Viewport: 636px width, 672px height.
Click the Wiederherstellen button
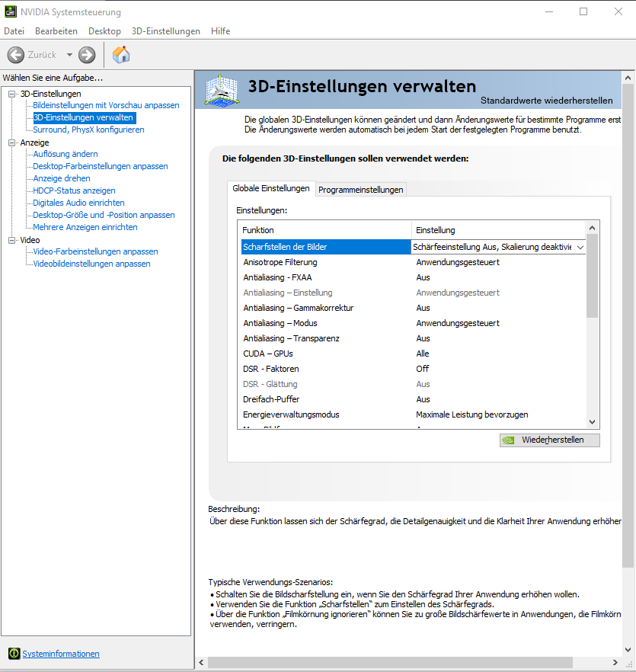(549, 440)
